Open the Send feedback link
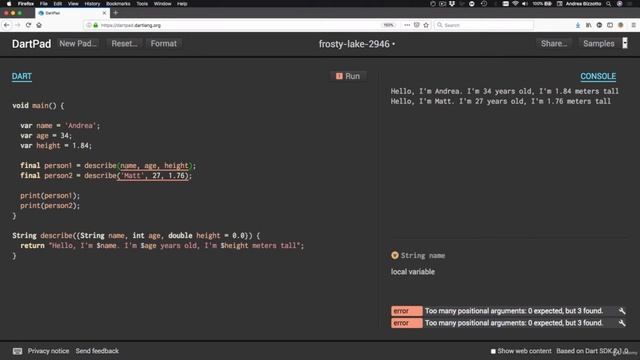This screenshot has height=360, width=640. tap(97, 351)
